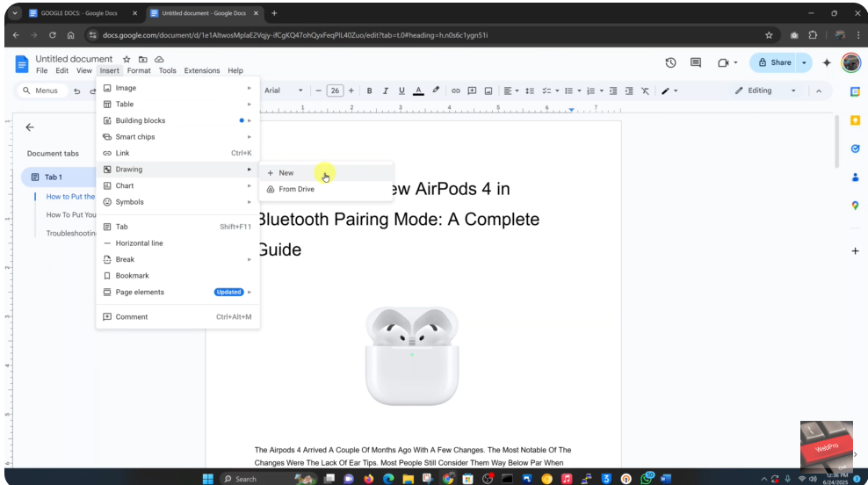Click the checklist toolbar icon
Image resolution: width=868 pixels, height=485 pixels.
pos(546,90)
